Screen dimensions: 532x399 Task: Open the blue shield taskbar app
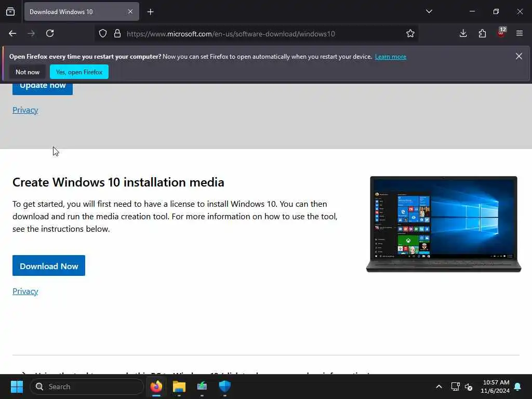point(224,387)
